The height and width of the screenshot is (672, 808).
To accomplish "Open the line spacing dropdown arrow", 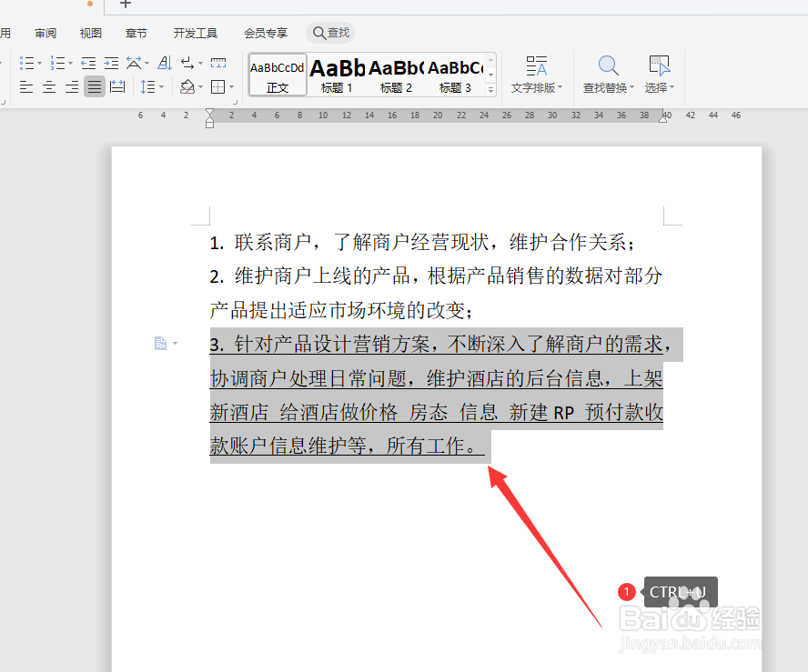I will tap(159, 86).
